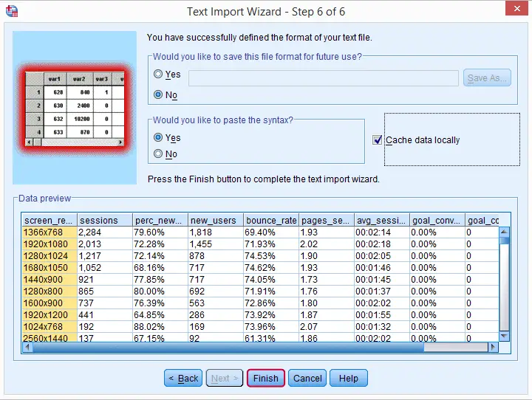Click the 1440x900 cell
The width and height of the screenshot is (532, 400).
(x=50, y=280)
